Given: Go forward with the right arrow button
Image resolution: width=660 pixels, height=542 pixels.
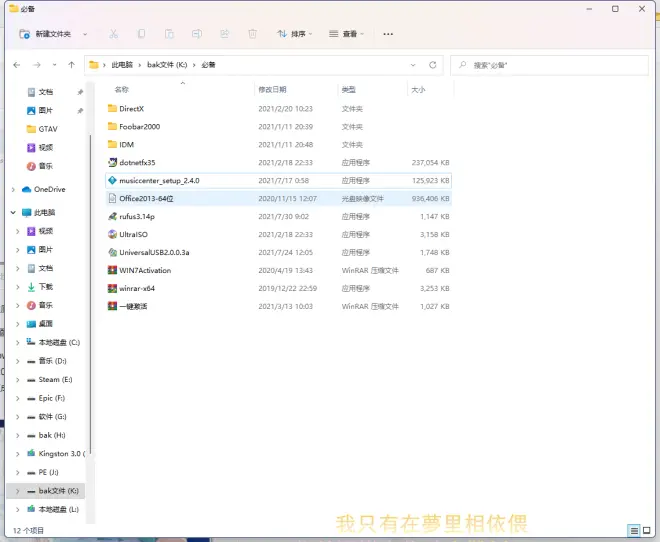Looking at the screenshot, I should [x=37, y=65].
